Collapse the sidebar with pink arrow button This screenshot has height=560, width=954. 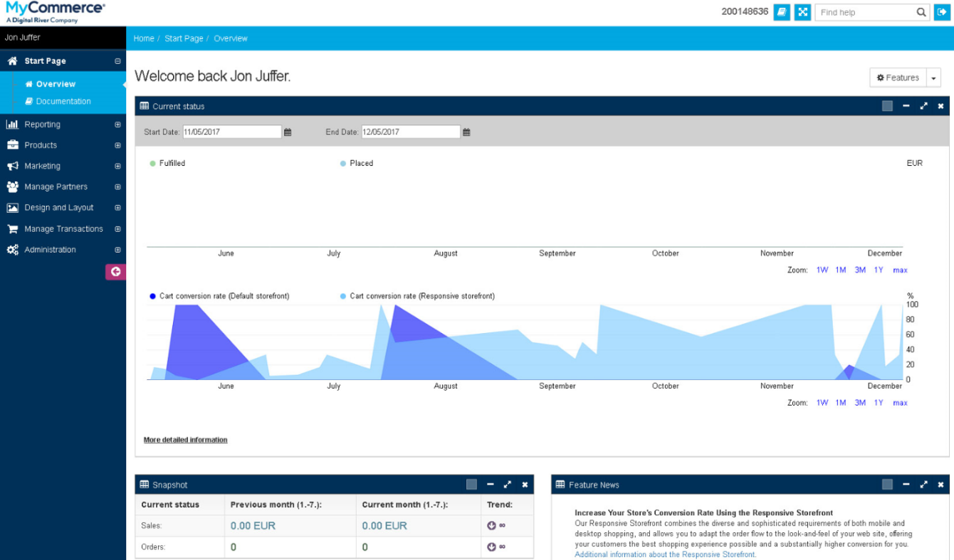coord(115,271)
